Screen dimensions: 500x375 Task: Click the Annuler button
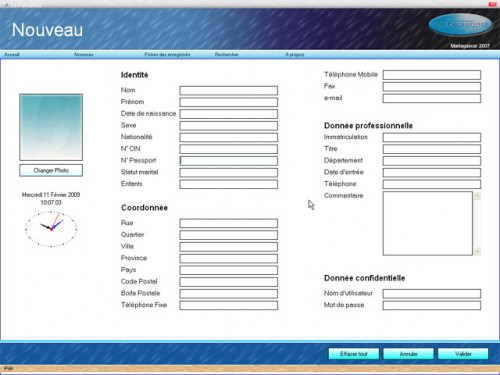[408, 354]
